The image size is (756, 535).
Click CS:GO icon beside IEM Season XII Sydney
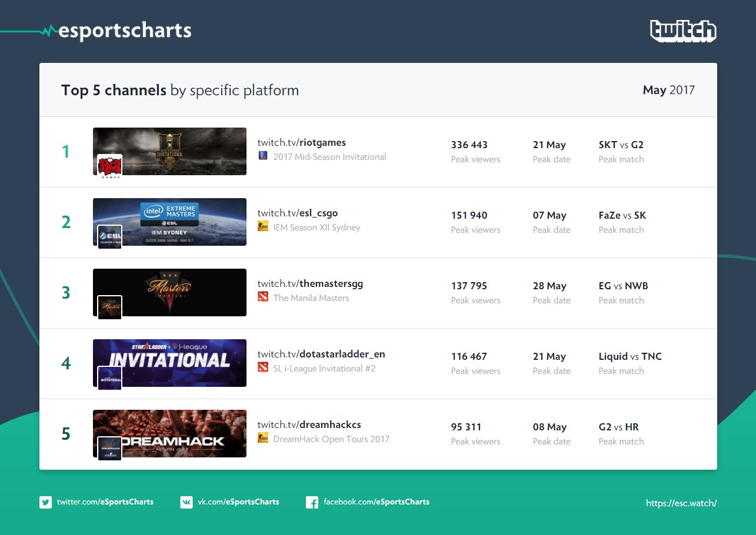[263, 226]
